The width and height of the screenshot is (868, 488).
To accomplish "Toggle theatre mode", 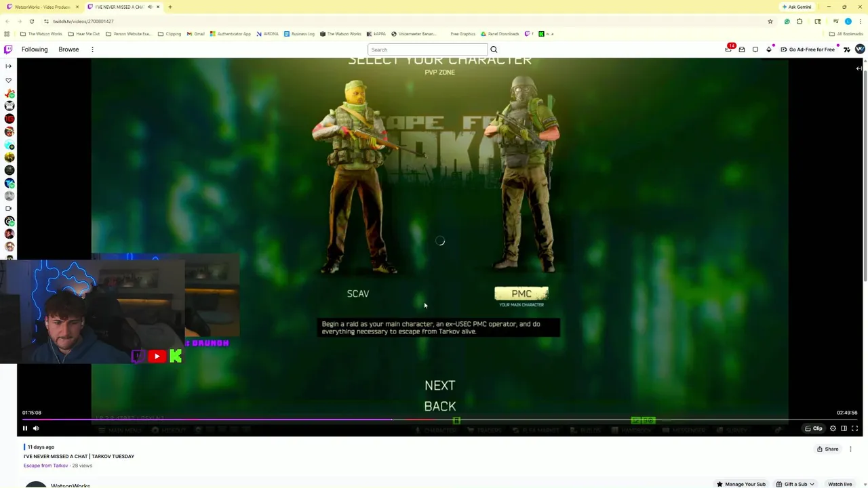I will [x=844, y=428].
